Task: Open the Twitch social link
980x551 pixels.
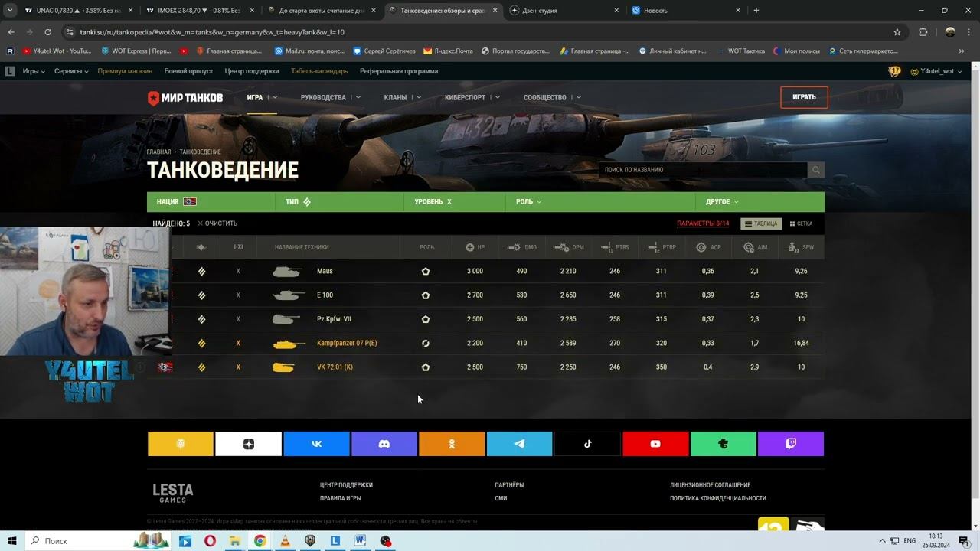Action: [791, 444]
